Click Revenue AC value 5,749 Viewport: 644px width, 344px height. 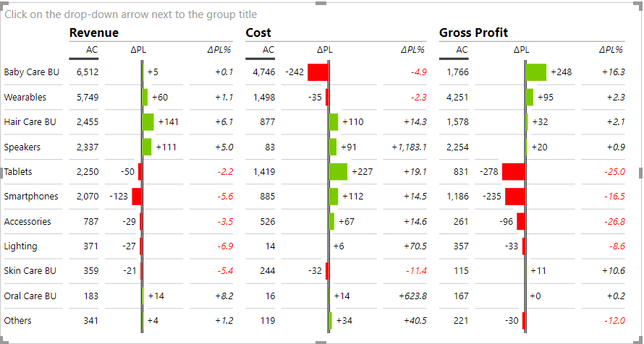pyautogui.click(x=88, y=97)
